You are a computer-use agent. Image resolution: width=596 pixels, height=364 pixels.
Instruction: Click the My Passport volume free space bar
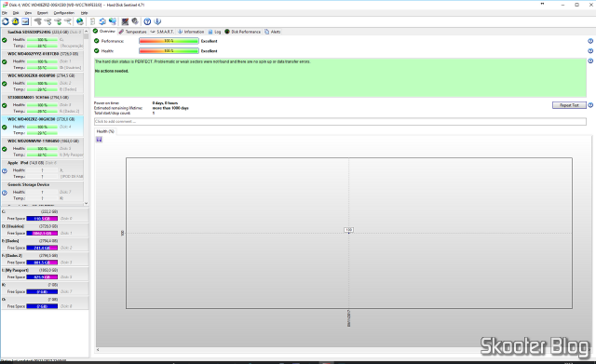coord(42,277)
